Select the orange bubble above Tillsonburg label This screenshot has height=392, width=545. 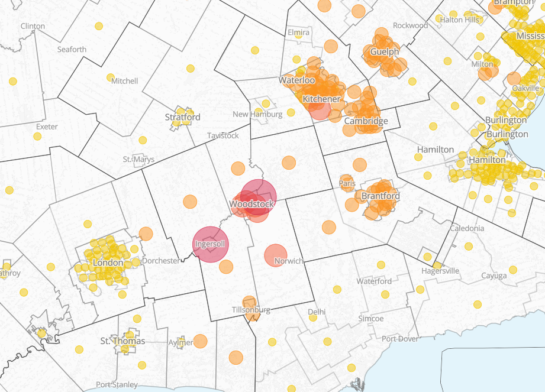tap(249, 302)
